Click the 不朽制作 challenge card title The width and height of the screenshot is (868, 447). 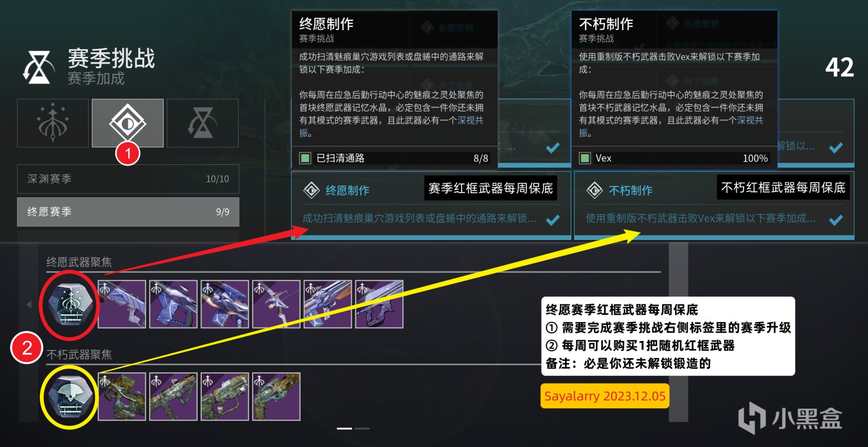coord(630,190)
